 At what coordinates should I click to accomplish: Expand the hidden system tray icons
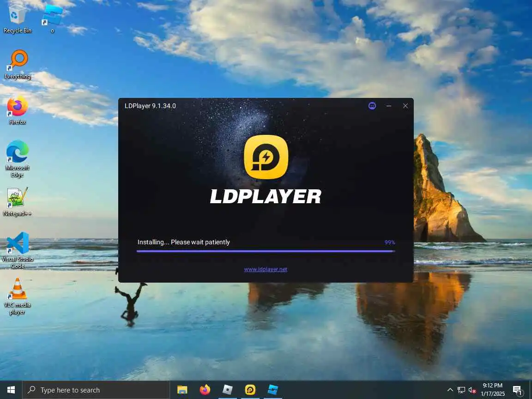(450, 390)
